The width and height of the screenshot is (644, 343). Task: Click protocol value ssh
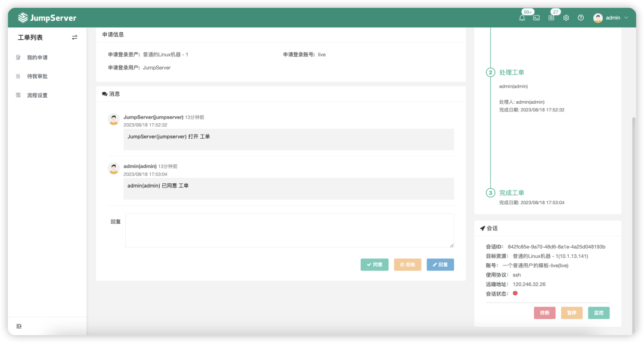pos(516,275)
